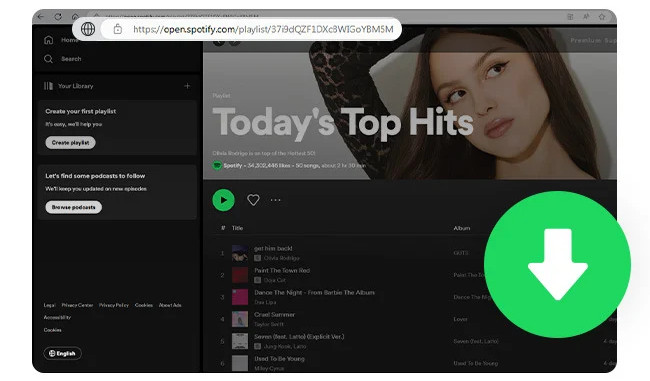Click the 'Paint The Town Red' cover thumbnail
The height and width of the screenshot is (381, 650).
click(x=240, y=275)
